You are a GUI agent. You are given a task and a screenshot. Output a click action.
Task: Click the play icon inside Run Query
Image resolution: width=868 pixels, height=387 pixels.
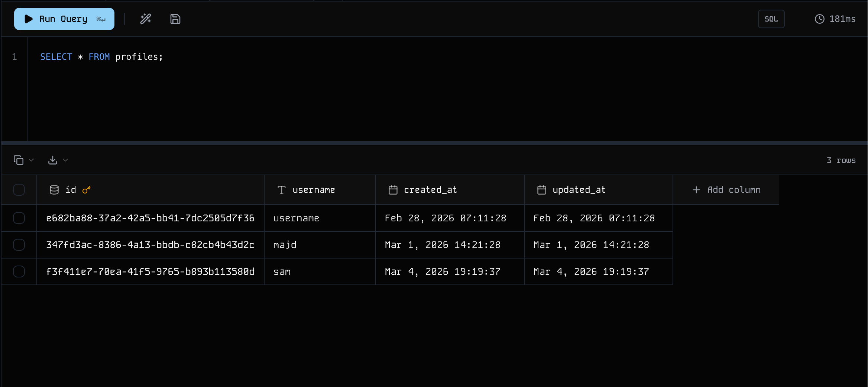(28, 19)
